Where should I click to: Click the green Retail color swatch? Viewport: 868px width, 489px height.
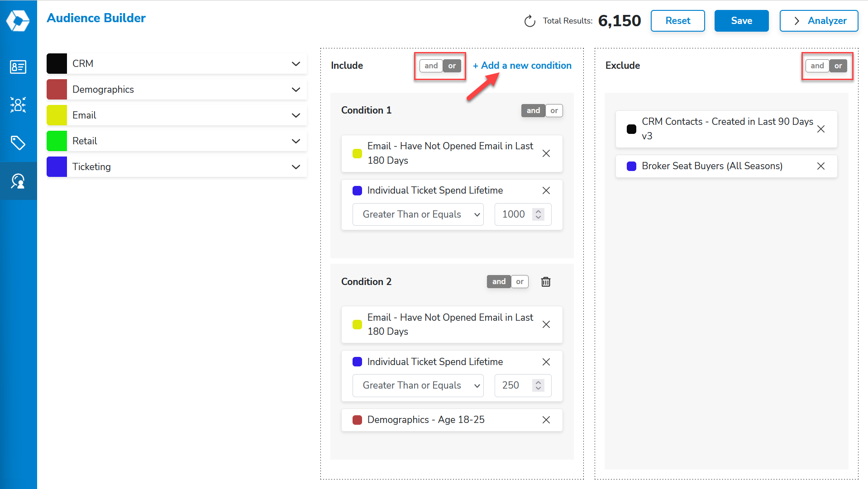pyautogui.click(x=57, y=141)
